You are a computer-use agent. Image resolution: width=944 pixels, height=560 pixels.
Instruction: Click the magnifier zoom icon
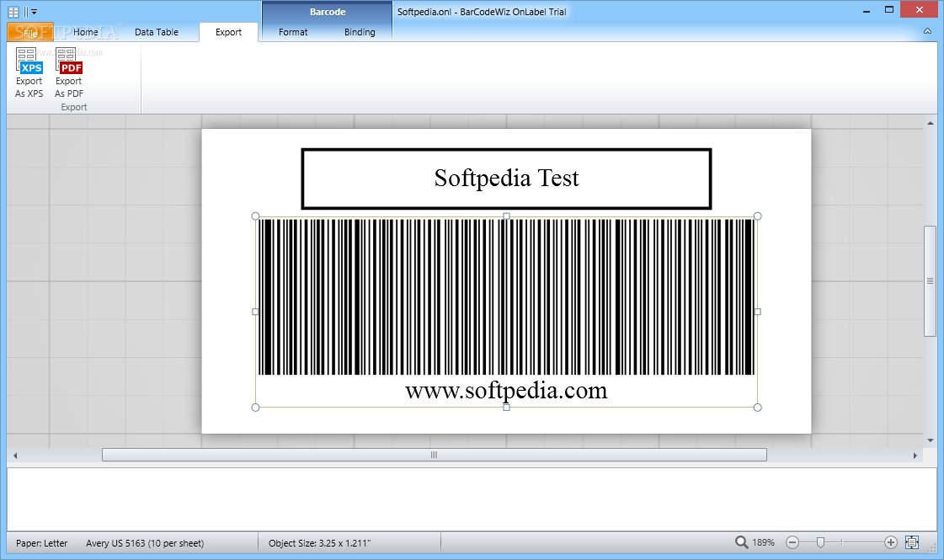point(741,542)
